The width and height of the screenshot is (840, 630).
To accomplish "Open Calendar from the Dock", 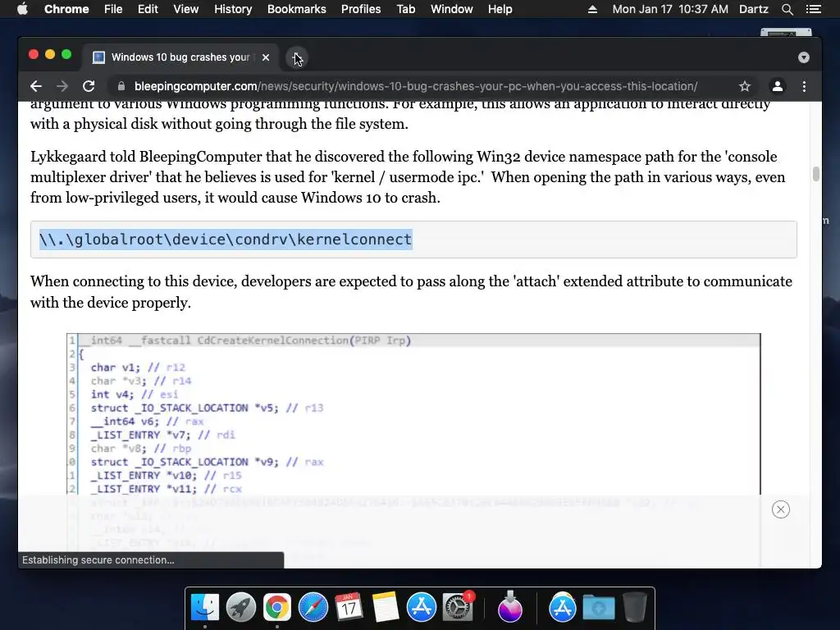I will point(349,608).
